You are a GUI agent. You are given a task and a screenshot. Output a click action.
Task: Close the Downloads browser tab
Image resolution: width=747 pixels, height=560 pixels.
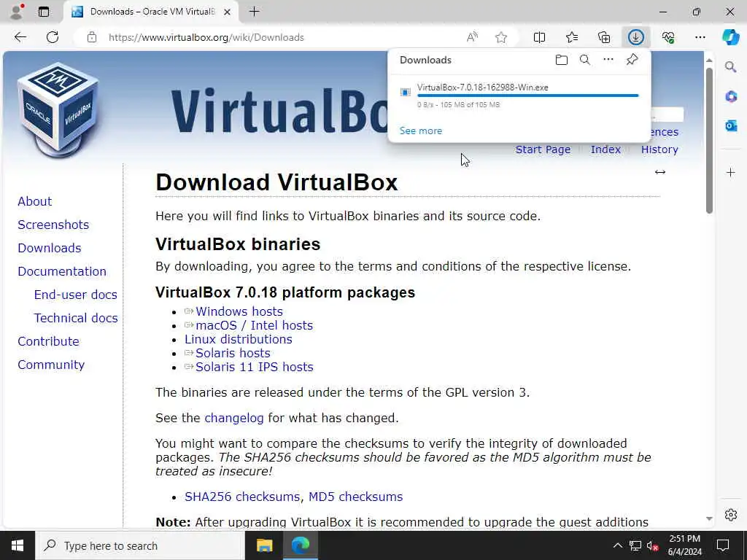pyautogui.click(x=228, y=12)
